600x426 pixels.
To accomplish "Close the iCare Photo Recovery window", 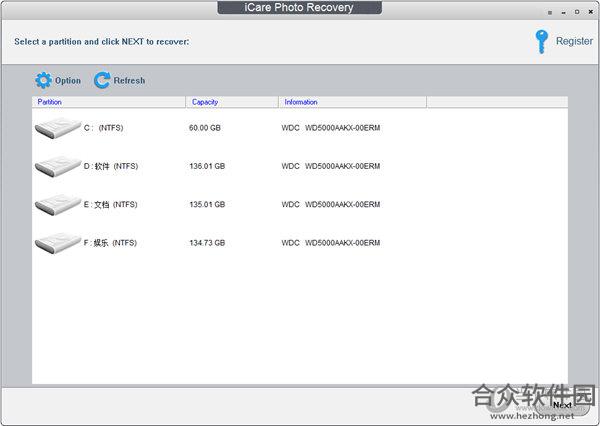I will coord(590,12).
